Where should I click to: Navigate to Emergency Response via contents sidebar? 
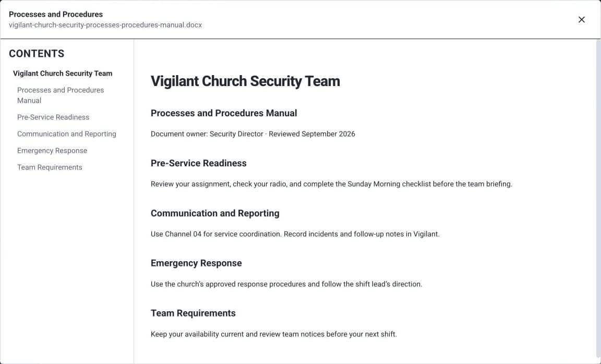tap(52, 151)
